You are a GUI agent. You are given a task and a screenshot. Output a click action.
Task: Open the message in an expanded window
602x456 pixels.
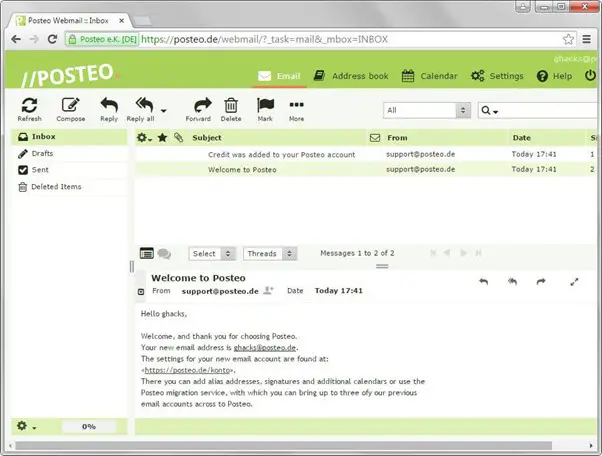click(574, 282)
